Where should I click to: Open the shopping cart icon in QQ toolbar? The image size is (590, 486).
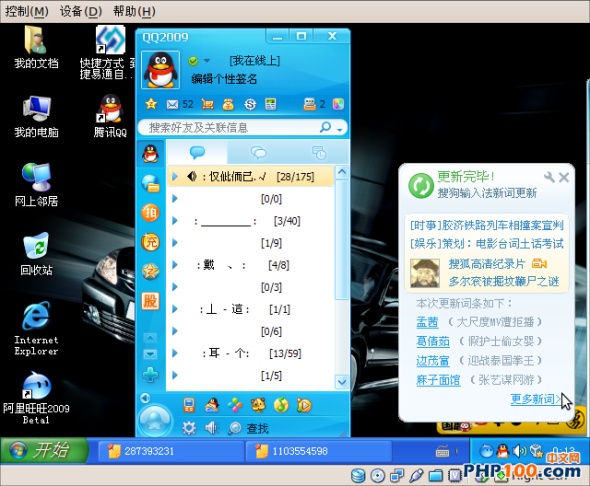coord(207,104)
